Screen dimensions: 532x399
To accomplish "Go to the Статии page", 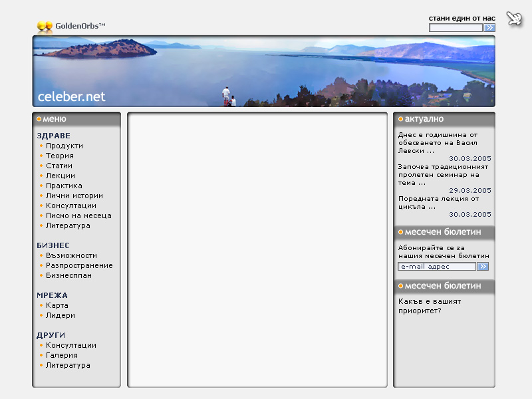I will [x=59, y=166].
